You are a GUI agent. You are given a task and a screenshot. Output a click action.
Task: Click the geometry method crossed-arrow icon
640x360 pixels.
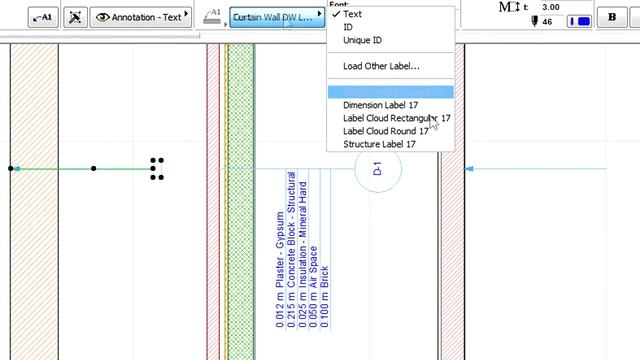coord(75,17)
